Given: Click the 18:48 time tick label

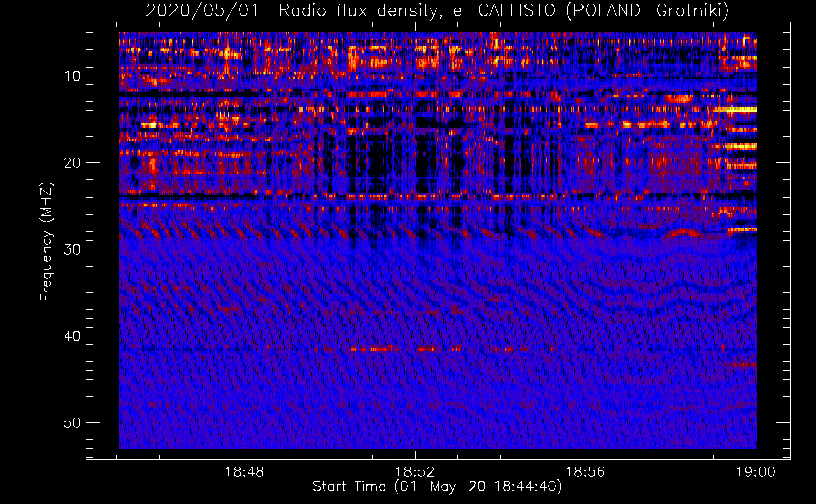Looking at the screenshot, I should click(245, 472).
